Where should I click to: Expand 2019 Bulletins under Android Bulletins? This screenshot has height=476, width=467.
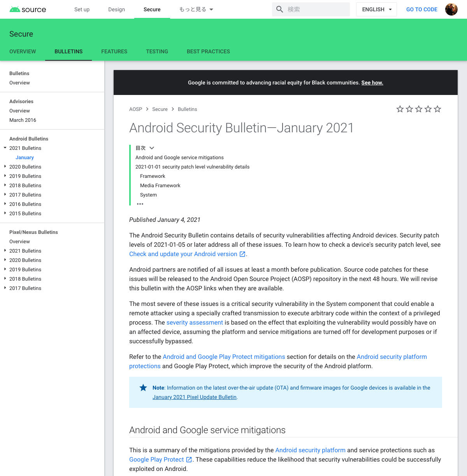click(5, 176)
